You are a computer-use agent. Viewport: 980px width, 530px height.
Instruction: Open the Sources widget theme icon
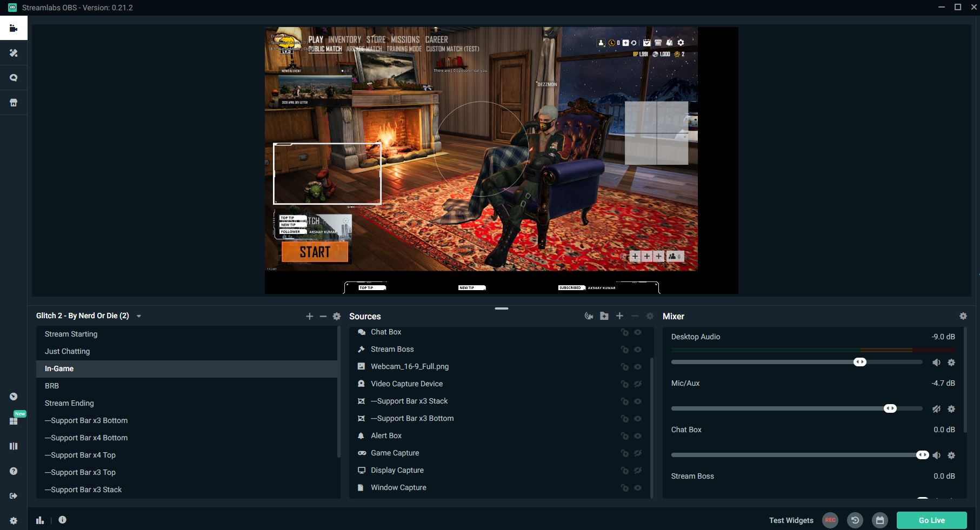pos(589,316)
